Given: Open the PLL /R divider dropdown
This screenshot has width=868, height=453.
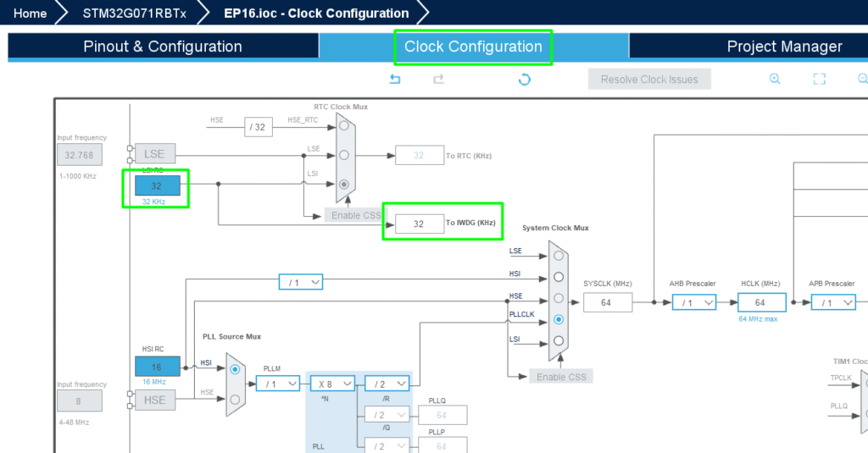Looking at the screenshot, I should click(x=387, y=384).
